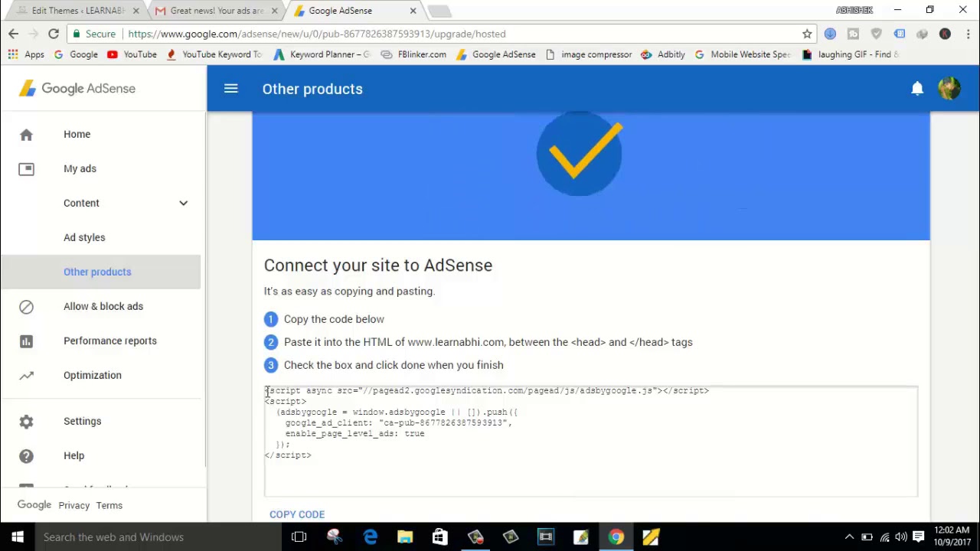980x551 pixels.
Task: Open Settings menu item
Action: click(x=82, y=422)
